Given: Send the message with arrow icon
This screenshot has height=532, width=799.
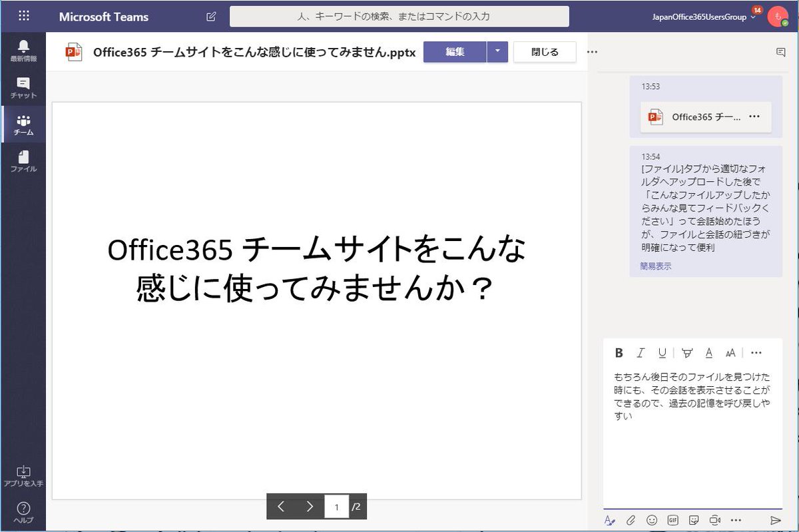Looking at the screenshot, I should tap(775, 519).
